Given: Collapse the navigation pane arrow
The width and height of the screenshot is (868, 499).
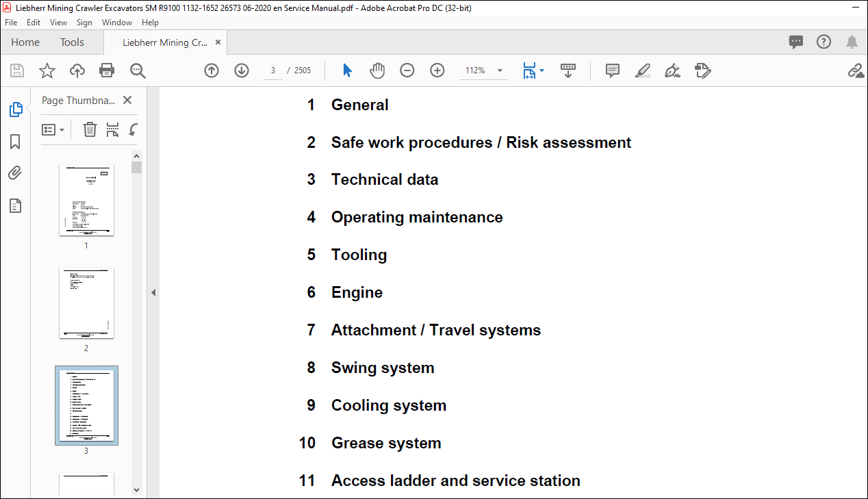Looking at the screenshot, I should click(153, 292).
